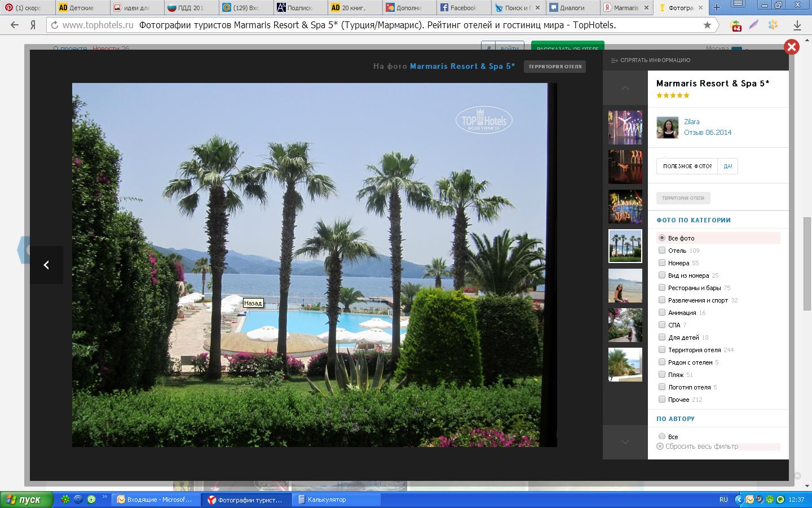Close the 'Поиск и' browser tab
812x508 pixels.
pyautogui.click(x=537, y=7)
